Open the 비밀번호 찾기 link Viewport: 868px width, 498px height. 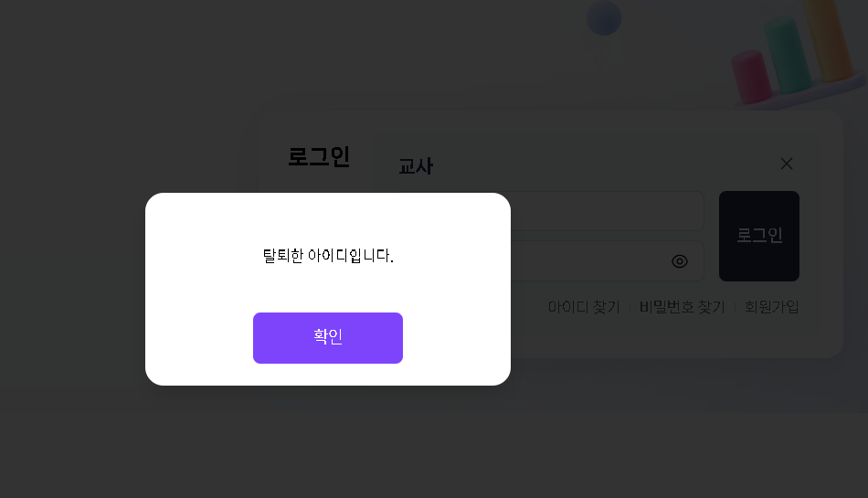[682, 307]
